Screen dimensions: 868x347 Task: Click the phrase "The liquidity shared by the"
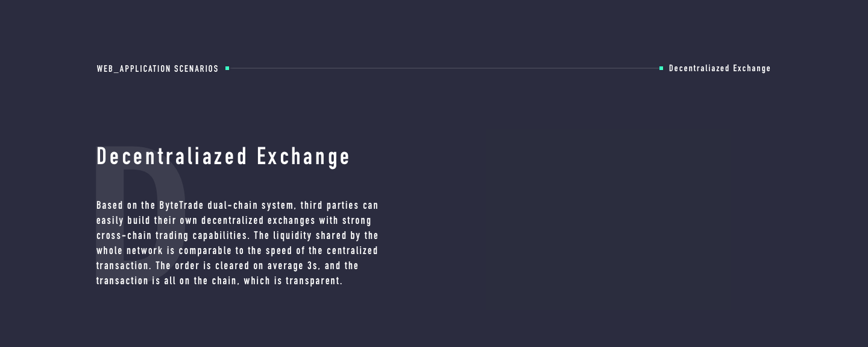click(316, 235)
